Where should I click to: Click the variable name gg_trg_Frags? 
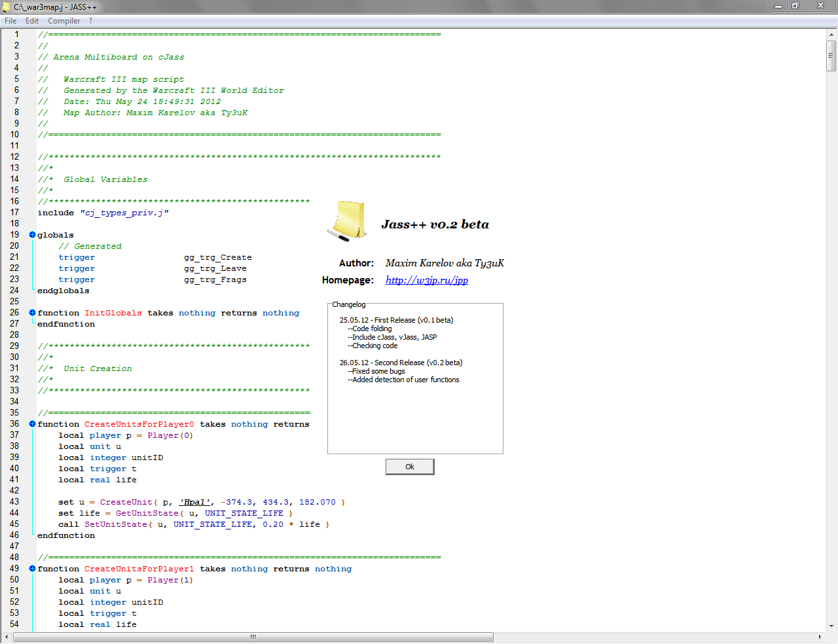pyautogui.click(x=215, y=279)
